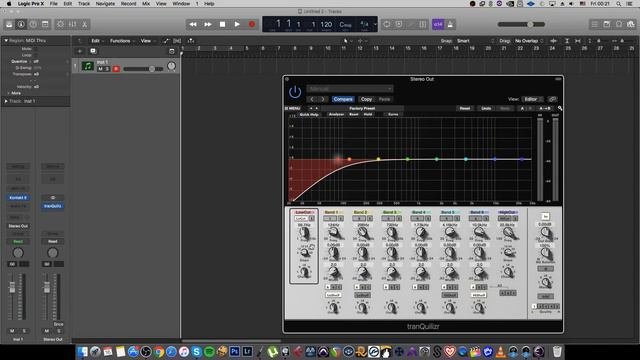Click the Compare button in plugin header
This screenshot has height=360, width=640.
343,99
